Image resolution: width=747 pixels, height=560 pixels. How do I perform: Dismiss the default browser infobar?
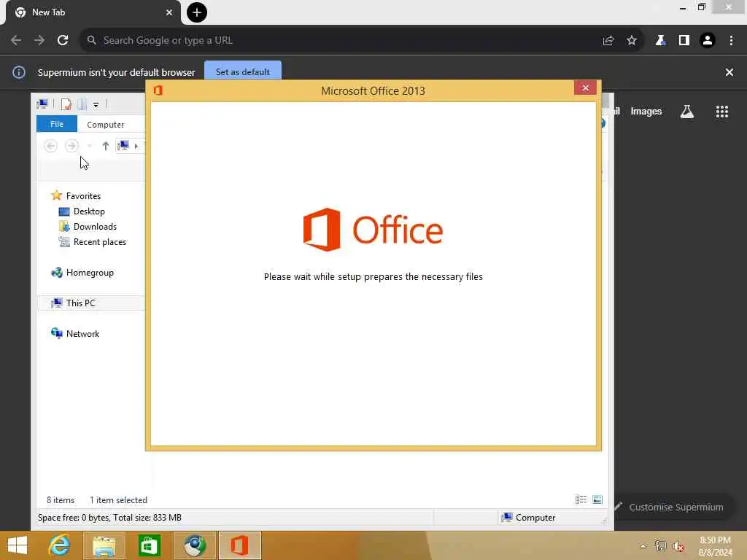pos(729,72)
